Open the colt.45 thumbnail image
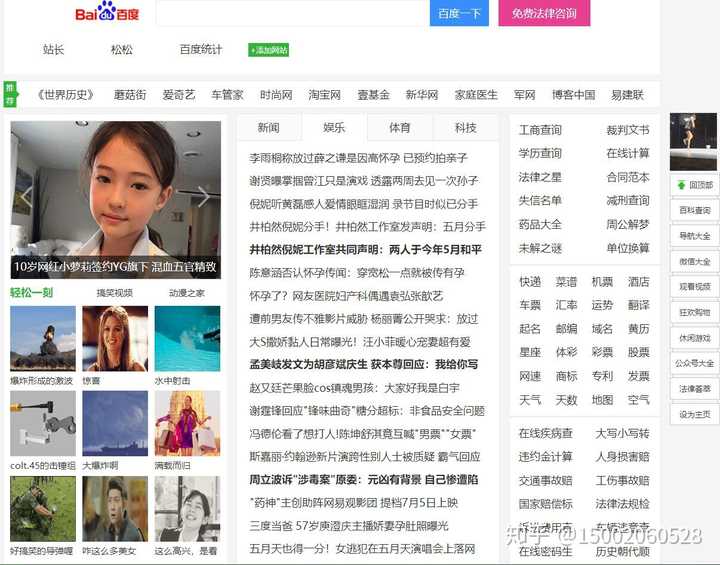This screenshot has height=565, width=720. (43, 424)
